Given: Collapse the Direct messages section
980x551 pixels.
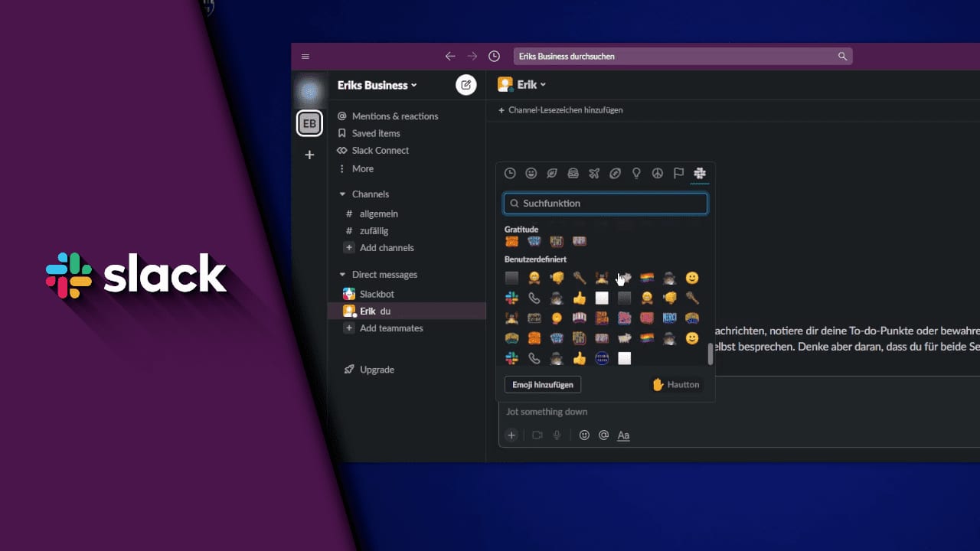Looking at the screenshot, I should click(342, 275).
